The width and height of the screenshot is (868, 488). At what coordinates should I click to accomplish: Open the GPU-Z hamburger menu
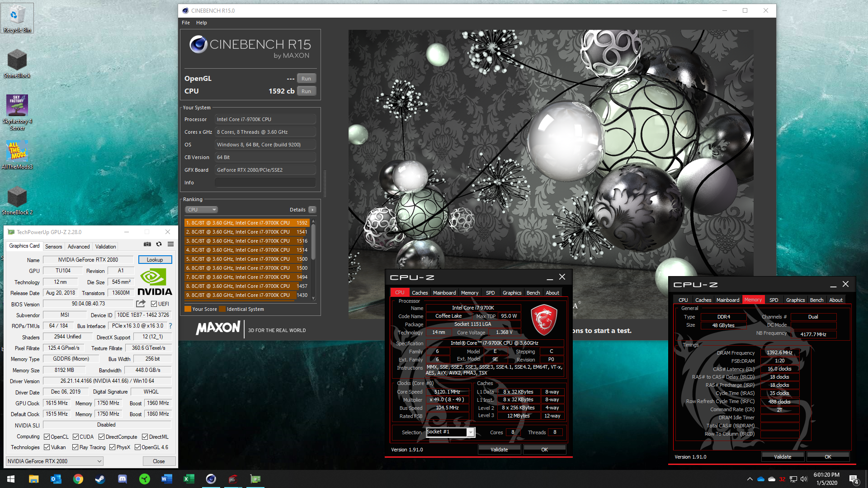pos(171,244)
